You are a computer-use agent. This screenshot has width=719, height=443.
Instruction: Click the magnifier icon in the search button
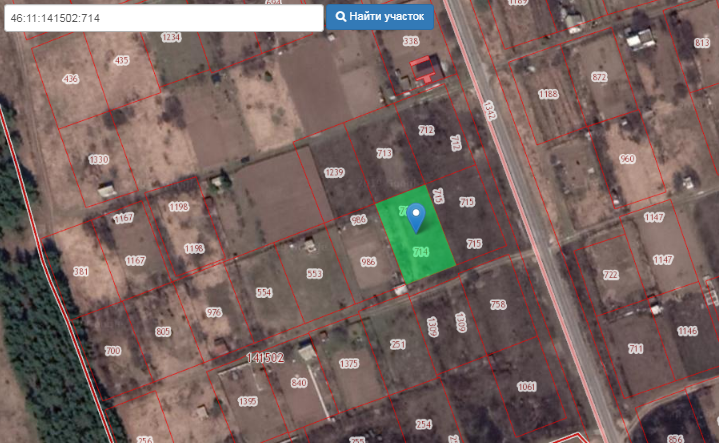[x=341, y=17]
